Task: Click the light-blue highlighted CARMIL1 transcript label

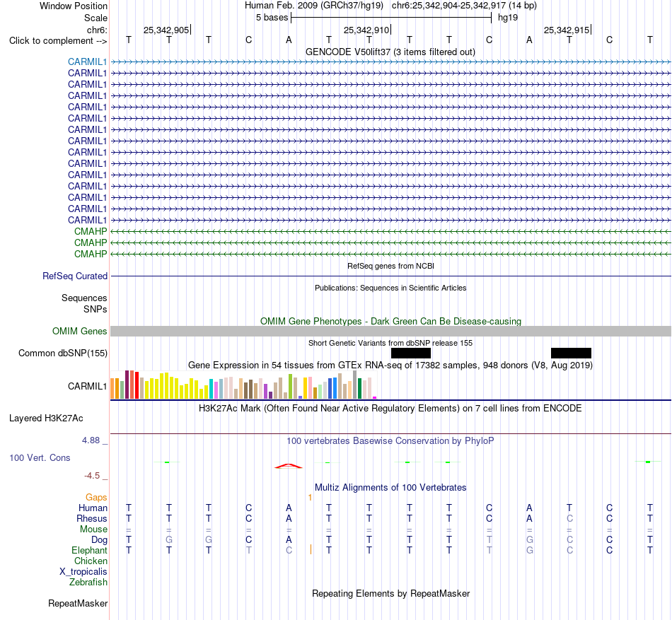Action: (87, 62)
